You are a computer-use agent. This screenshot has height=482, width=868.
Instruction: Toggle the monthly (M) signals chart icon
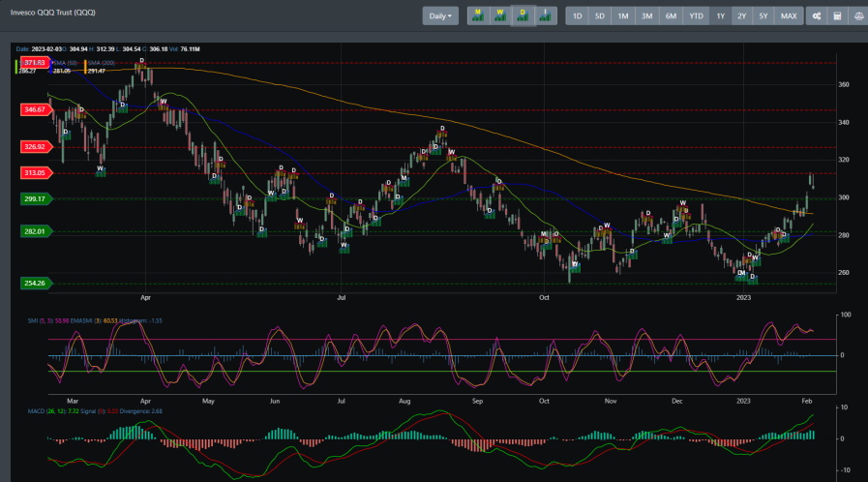click(x=478, y=15)
